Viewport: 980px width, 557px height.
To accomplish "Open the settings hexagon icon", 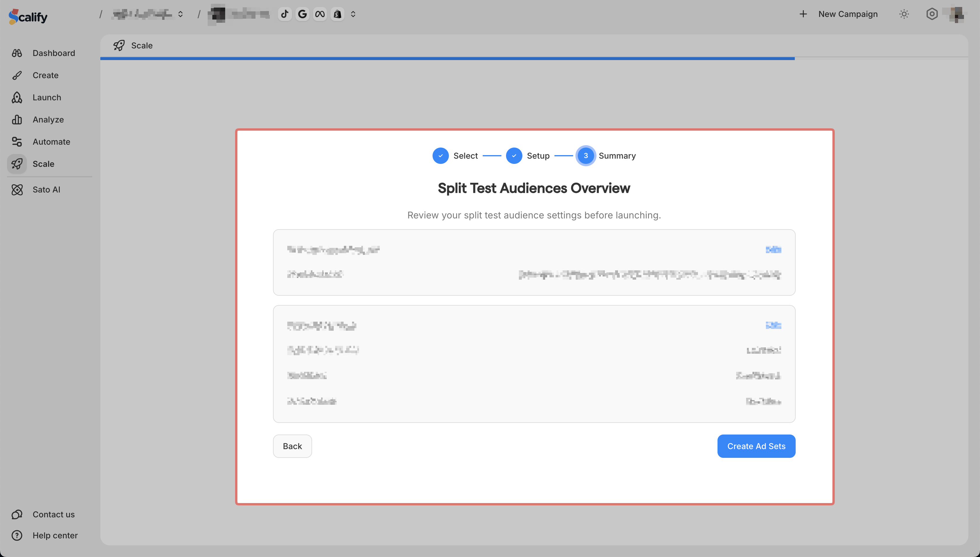I will click(x=932, y=14).
